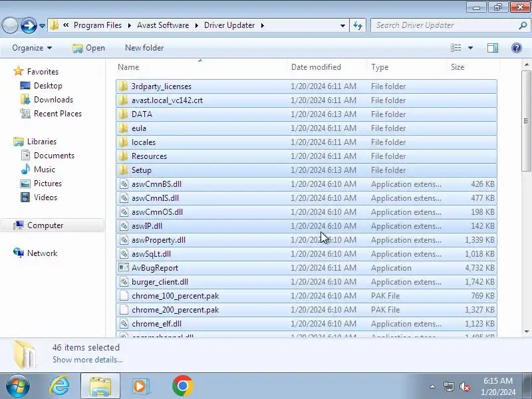
Task: Click the aswProperty.dll file name
Action: click(x=158, y=240)
